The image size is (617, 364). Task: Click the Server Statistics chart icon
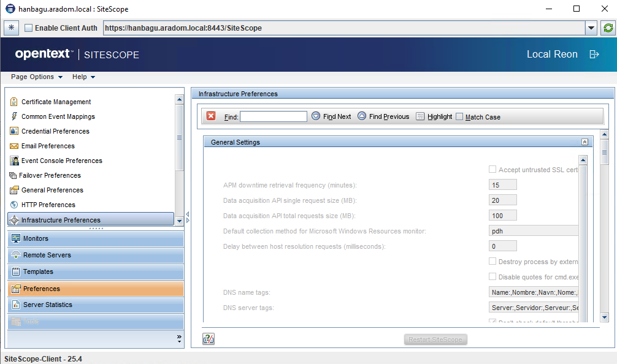[16, 305]
